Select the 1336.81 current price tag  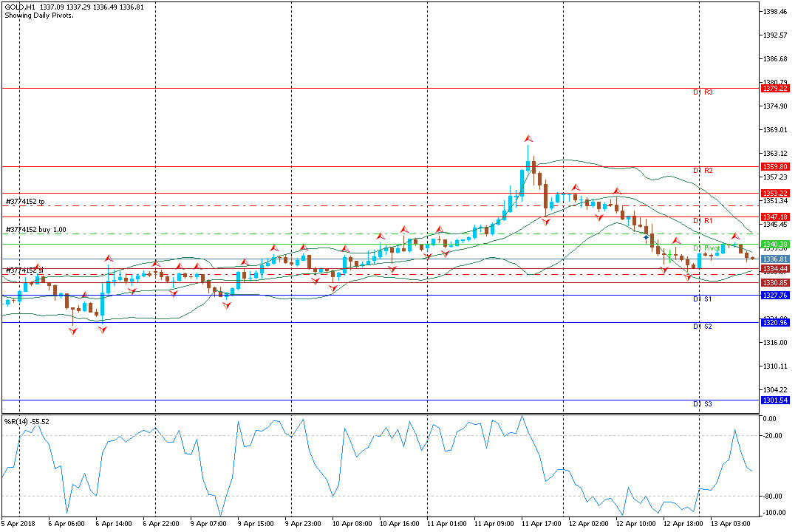[x=775, y=259]
